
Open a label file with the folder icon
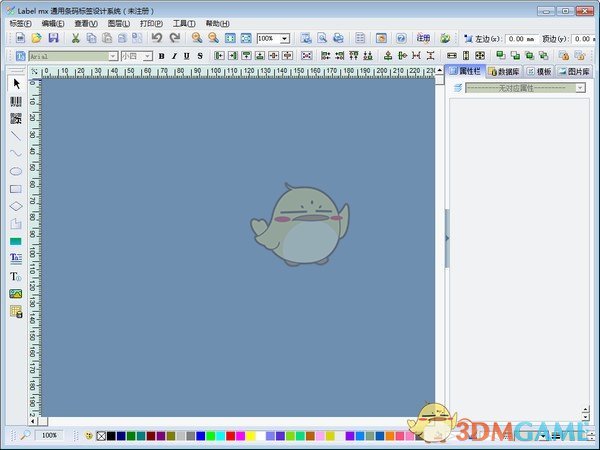37,38
